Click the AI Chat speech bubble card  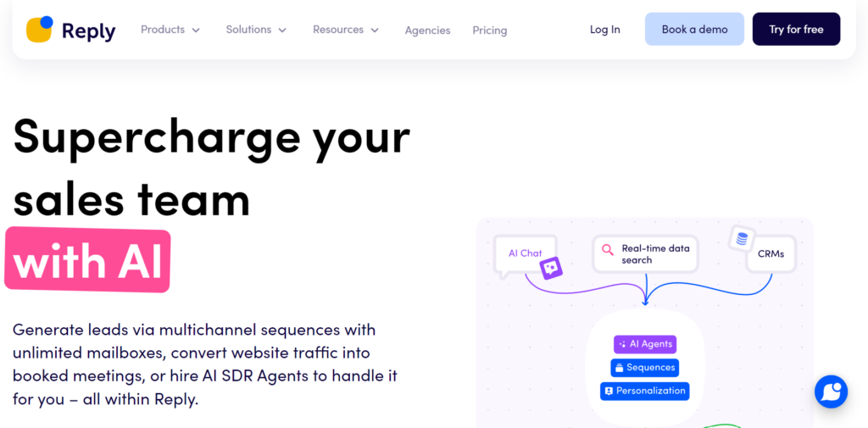(x=526, y=255)
